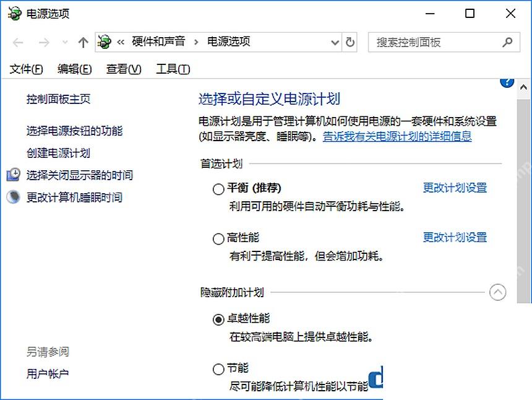Viewport: 532px width, 400px height.
Task: Click the search magnifier icon
Action: pyautogui.click(x=507, y=42)
